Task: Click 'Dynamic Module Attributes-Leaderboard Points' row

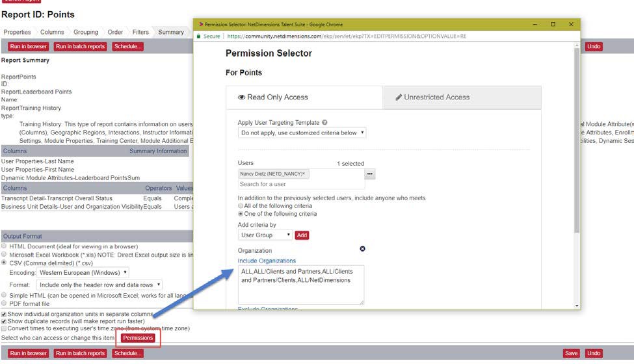Action: pos(70,177)
